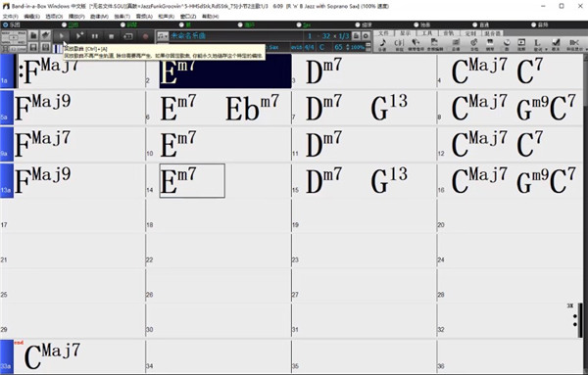Stop playback with the stop button
588x375 pixels.
pyautogui.click(x=112, y=36)
